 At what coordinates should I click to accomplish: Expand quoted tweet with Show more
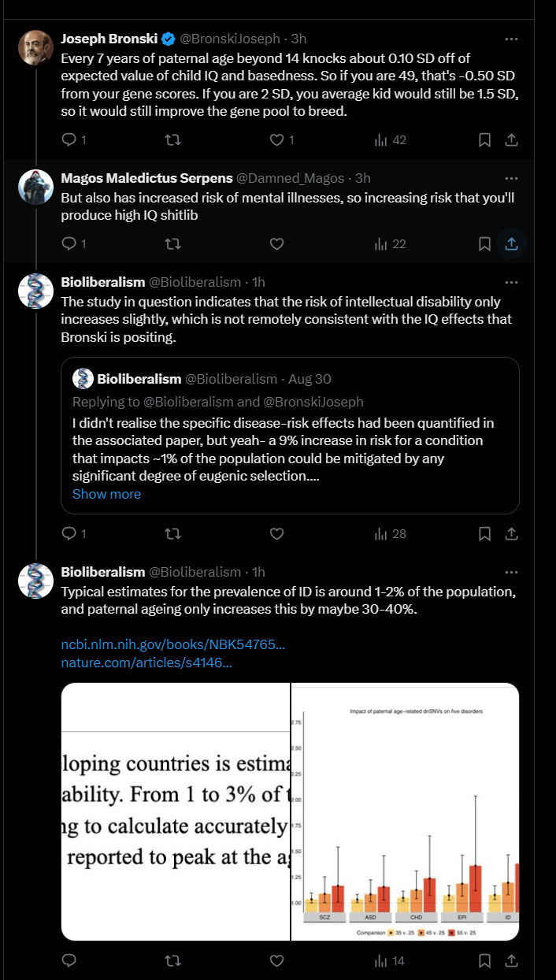pos(106,494)
